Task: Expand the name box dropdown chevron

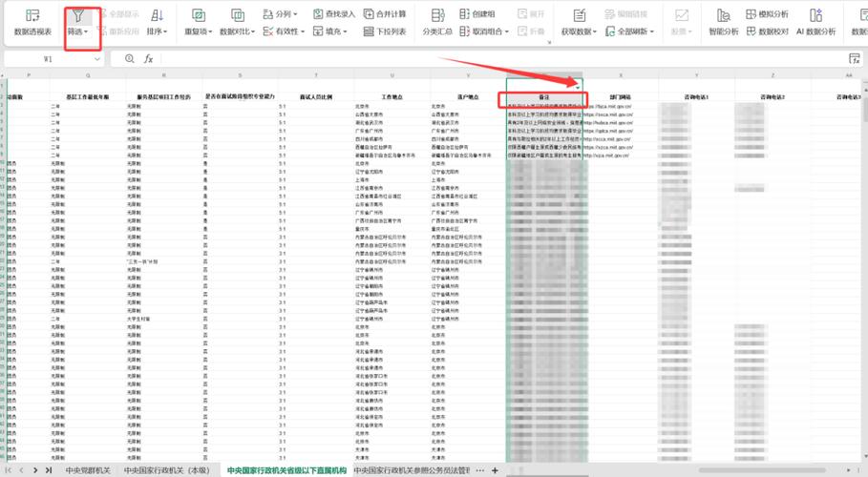Action: 97,58
